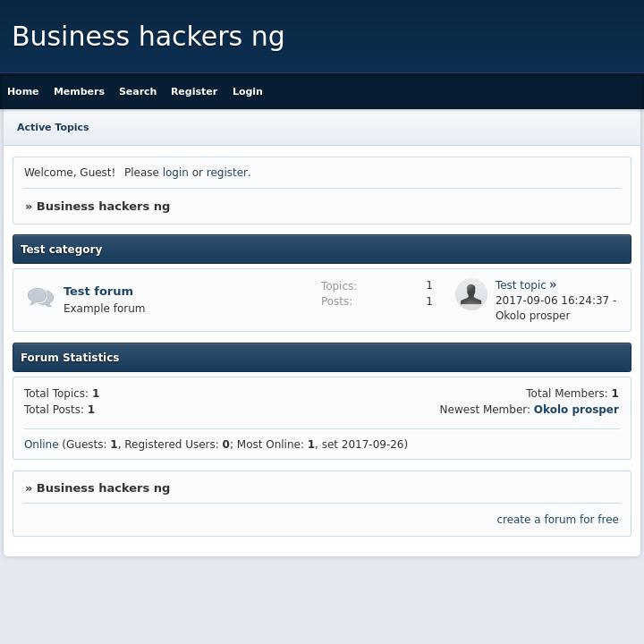Switch to the Active Topics tab
644x644 pixels.
53,127
